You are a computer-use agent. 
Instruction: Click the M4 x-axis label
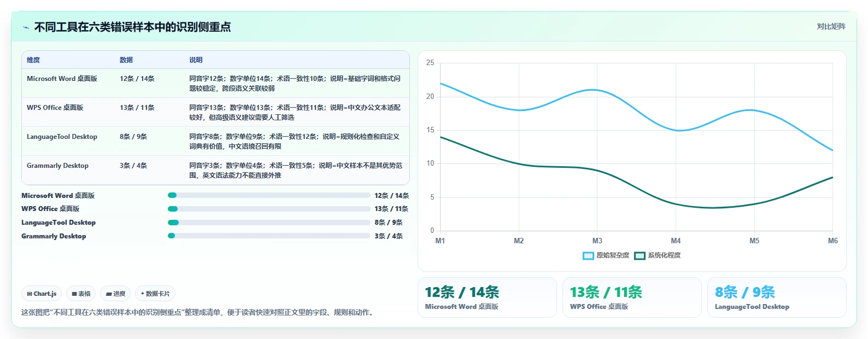coord(676,241)
